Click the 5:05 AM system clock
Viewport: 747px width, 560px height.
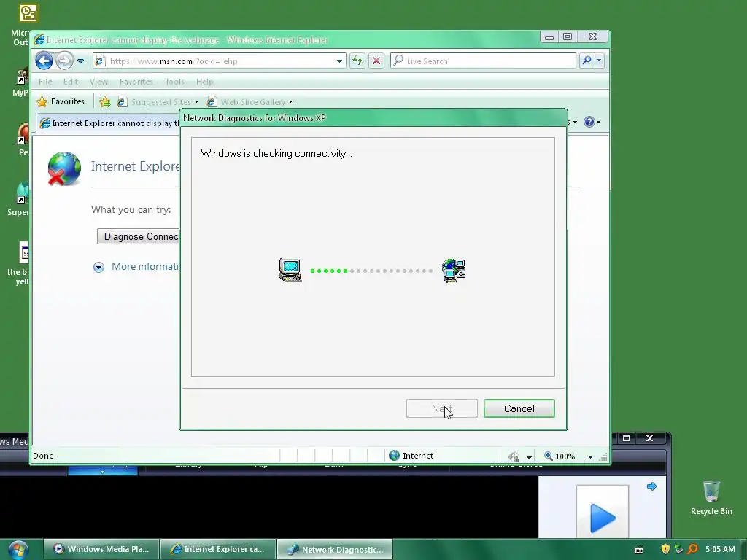(x=720, y=549)
